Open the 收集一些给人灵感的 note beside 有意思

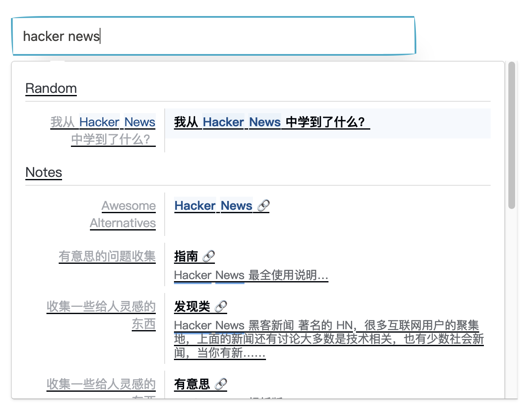[101, 388]
